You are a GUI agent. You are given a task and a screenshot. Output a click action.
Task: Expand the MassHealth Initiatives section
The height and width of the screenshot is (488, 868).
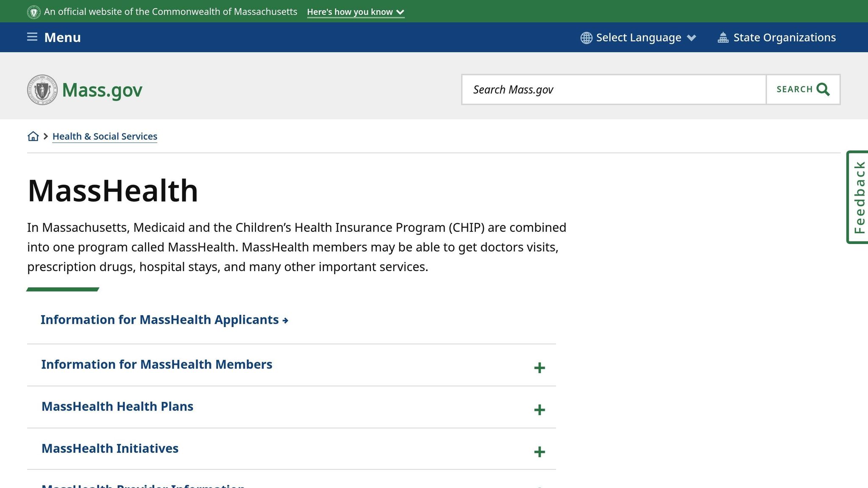[x=539, y=452]
